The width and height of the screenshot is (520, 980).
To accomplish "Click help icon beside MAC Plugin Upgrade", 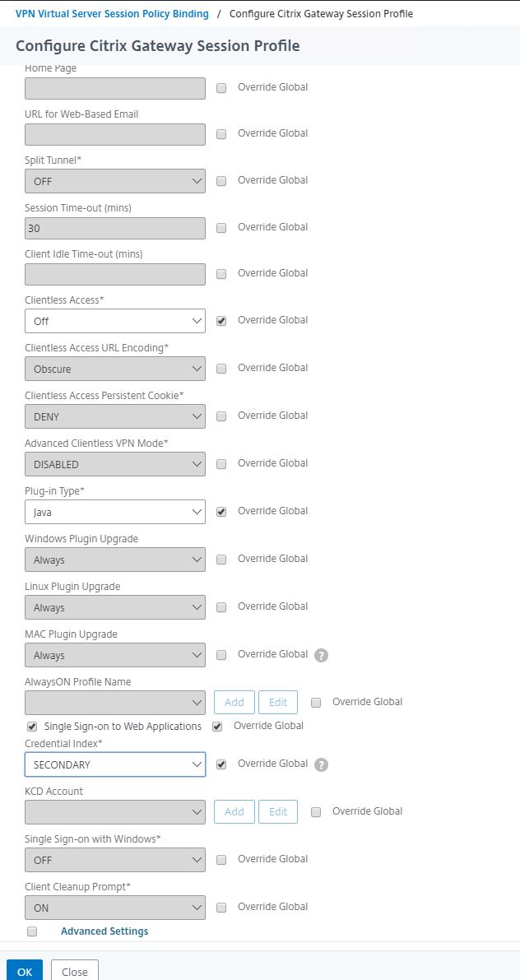I will click(321, 655).
